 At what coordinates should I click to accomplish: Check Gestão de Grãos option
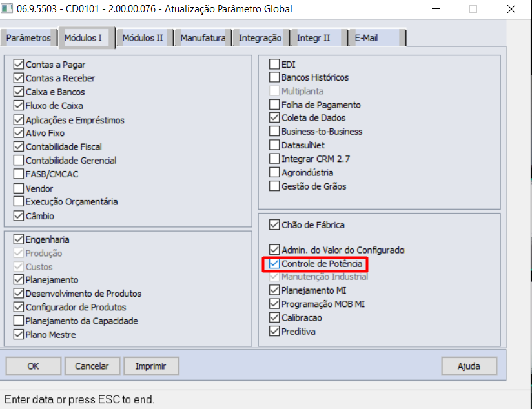[274, 186]
